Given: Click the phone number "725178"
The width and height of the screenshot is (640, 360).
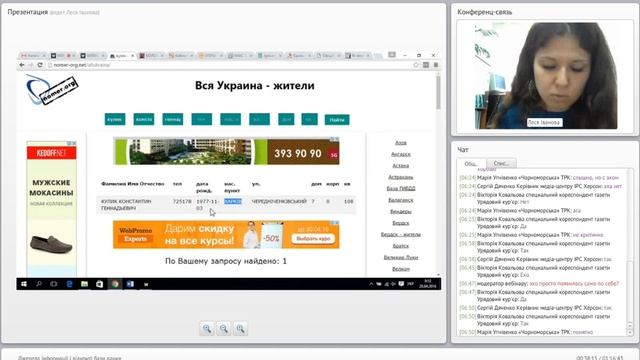Looking at the screenshot, I should (x=182, y=201).
